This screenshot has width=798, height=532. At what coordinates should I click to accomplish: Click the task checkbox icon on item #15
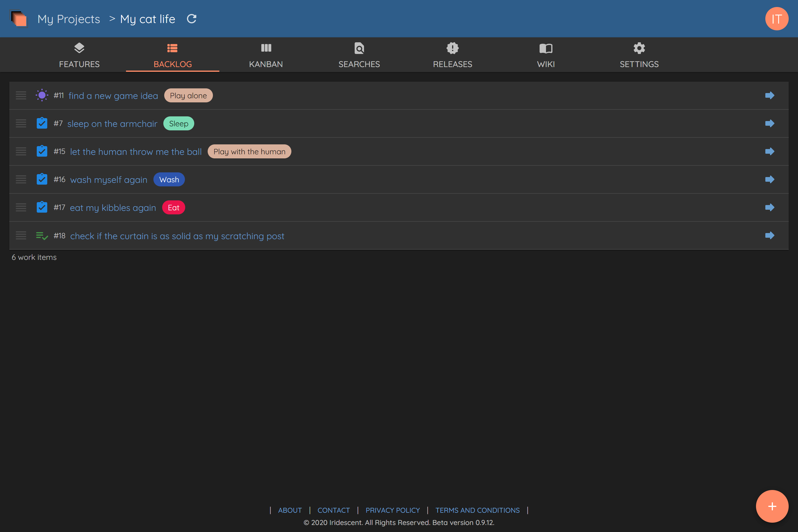tap(42, 151)
